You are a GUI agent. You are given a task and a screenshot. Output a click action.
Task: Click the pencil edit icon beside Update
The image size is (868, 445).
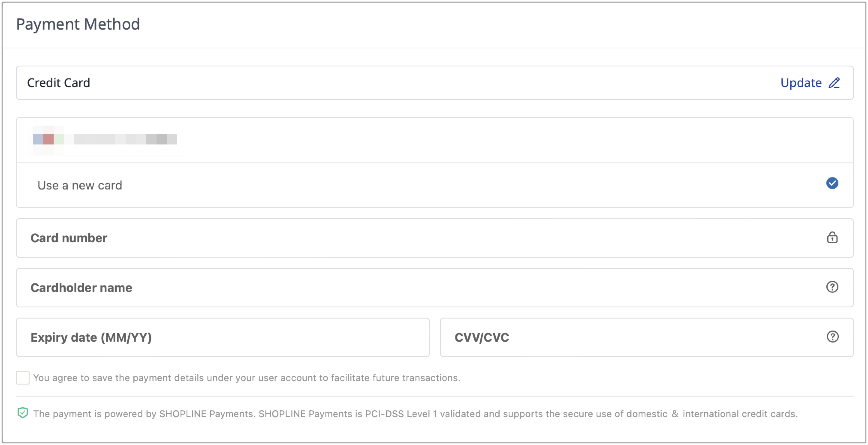(834, 83)
